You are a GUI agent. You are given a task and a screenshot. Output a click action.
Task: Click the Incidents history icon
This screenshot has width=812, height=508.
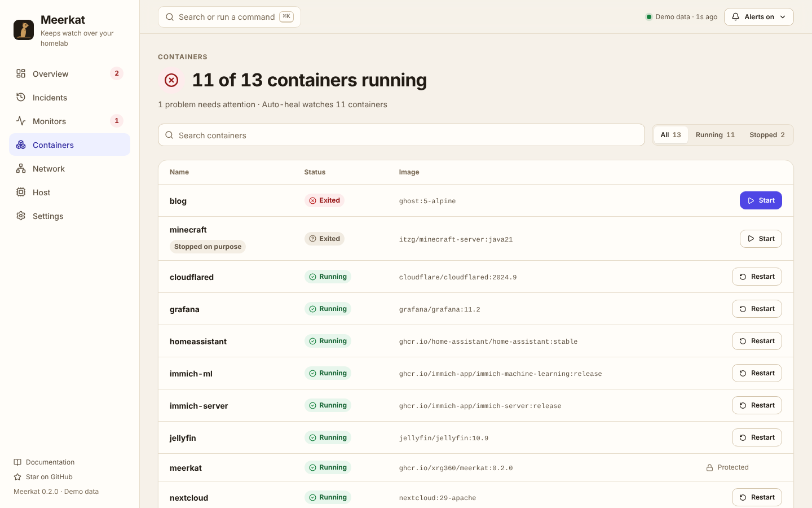21,97
